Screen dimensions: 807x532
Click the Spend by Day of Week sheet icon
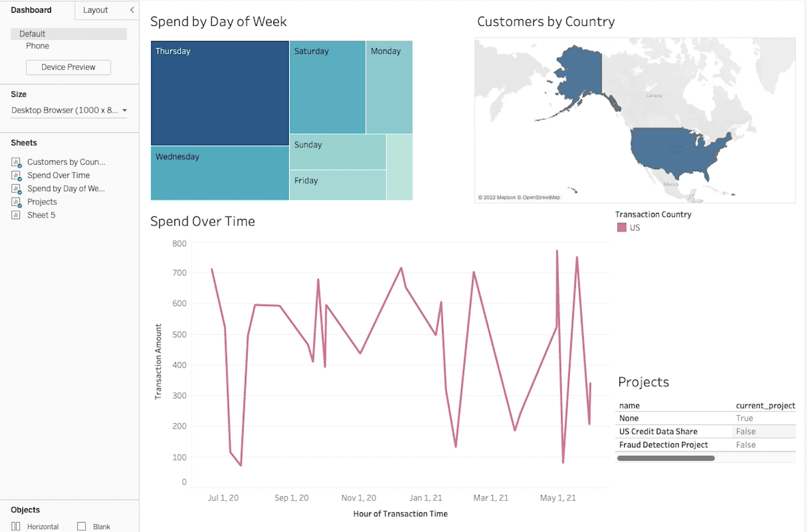tap(16, 189)
